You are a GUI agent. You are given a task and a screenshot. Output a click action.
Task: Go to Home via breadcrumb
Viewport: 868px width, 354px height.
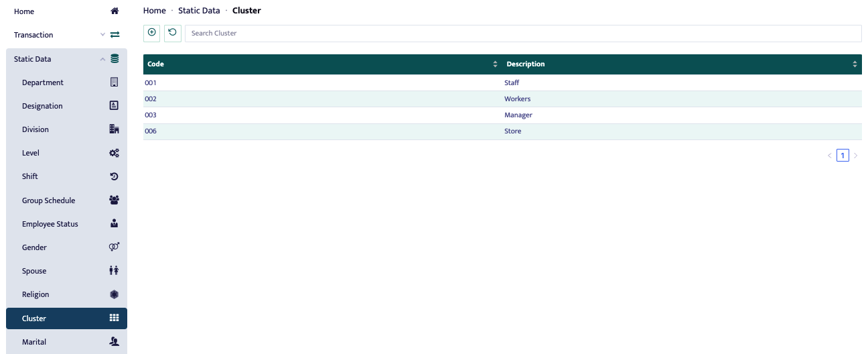(x=155, y=11)
